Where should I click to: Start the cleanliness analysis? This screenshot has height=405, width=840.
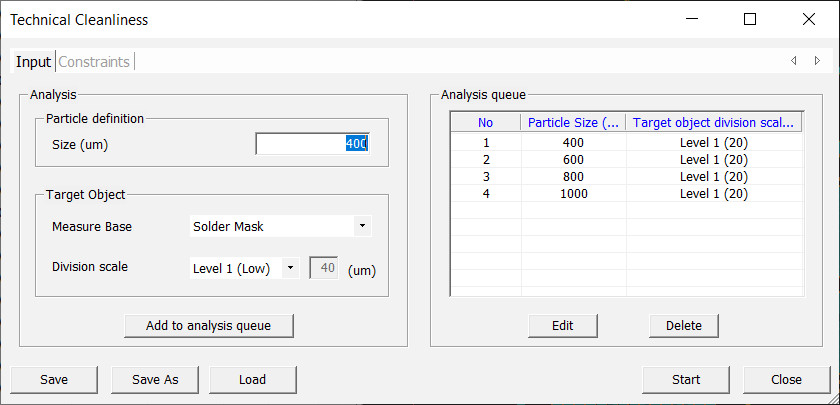coord(686,380)
